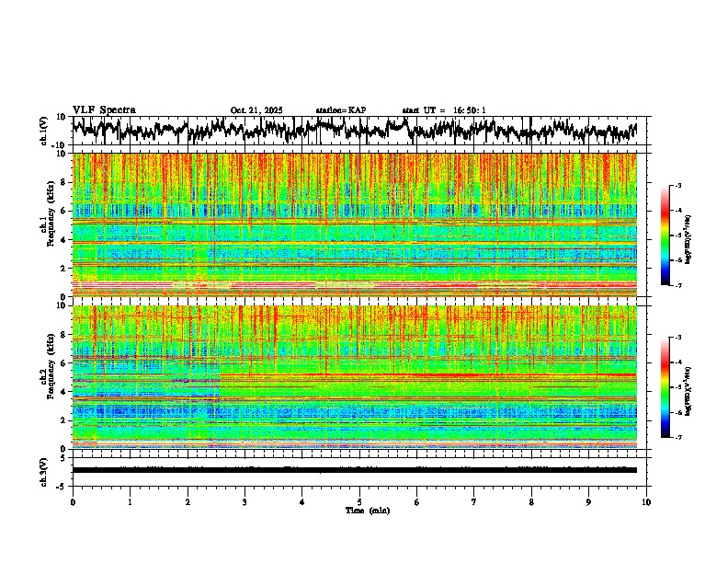This screenshot has height=563, width=728.
Task: Click time axis tick label "0"
Action: [73, 502]
